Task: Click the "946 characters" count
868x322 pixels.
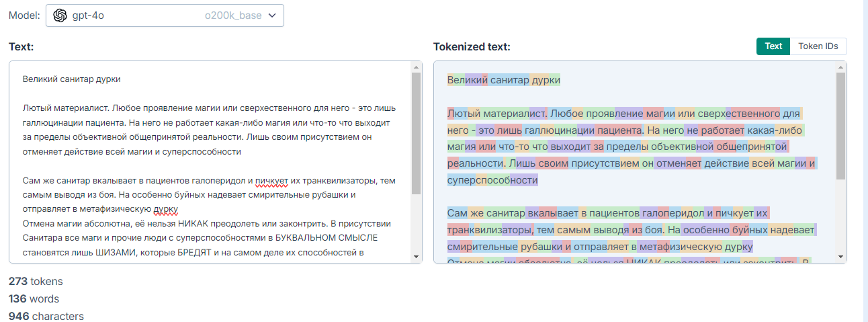Action: tap(46, 316)
